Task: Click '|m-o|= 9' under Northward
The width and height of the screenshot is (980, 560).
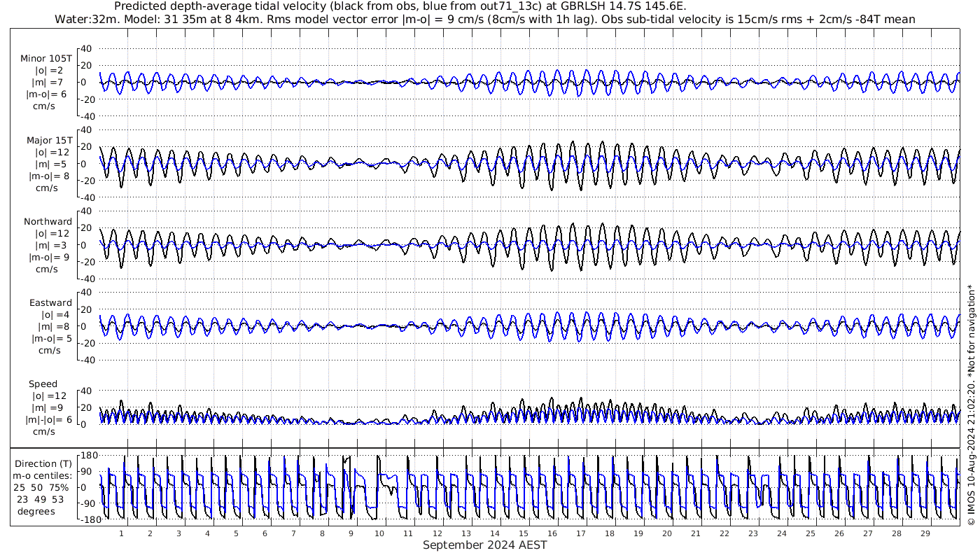Action: point(50,258)
